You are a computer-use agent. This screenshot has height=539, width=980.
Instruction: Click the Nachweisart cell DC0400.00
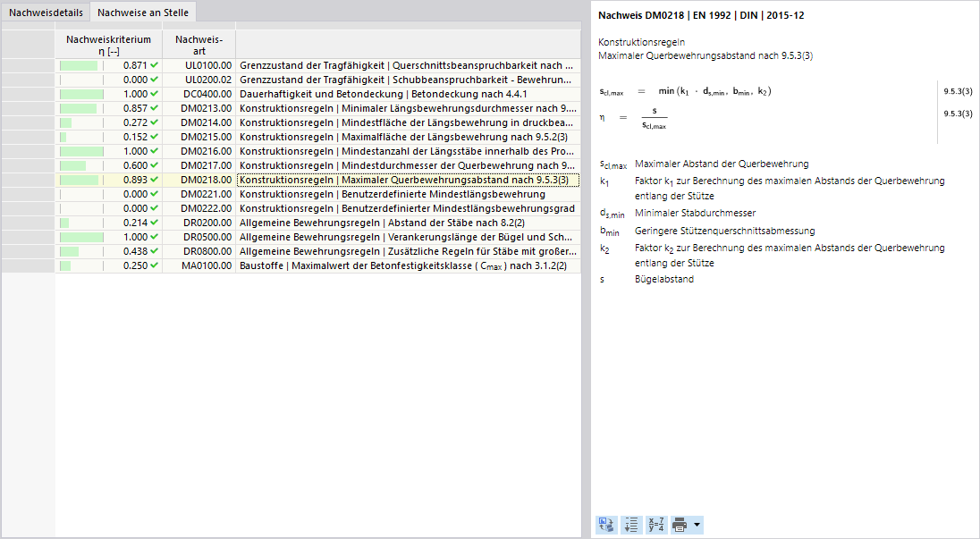[x=199, y=94]
